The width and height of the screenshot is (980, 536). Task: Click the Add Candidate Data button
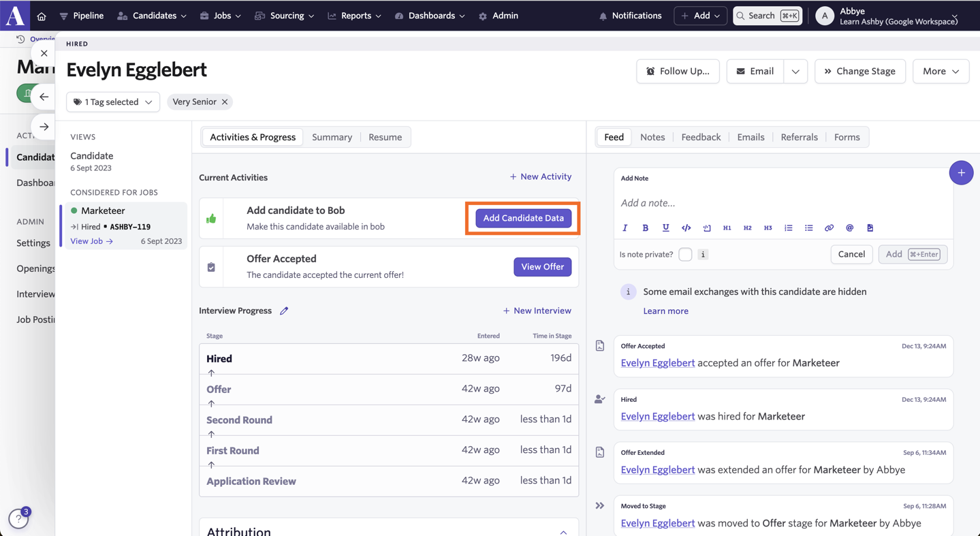pos(524,218)
